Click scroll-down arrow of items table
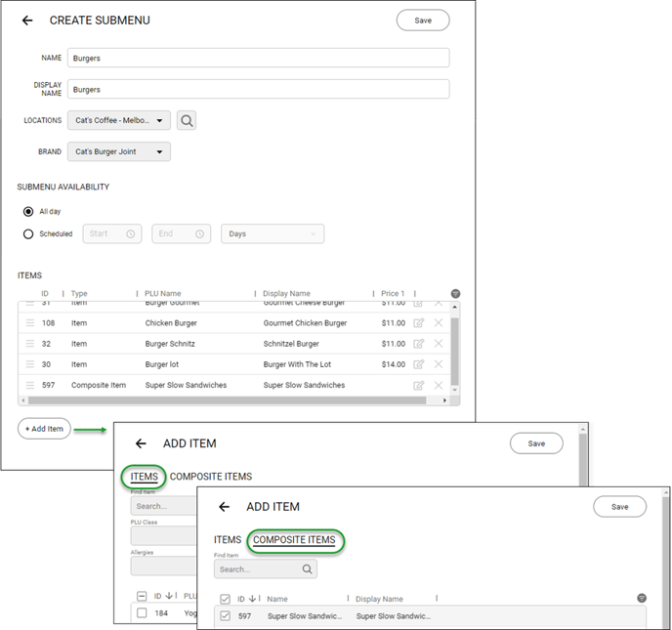The image size is (672, 630). 455,390
